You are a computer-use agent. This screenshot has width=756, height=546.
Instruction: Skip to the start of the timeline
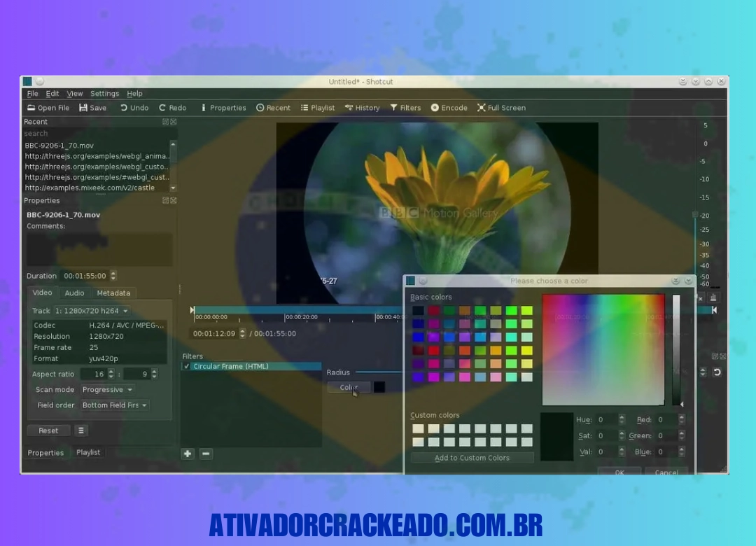click(x=192, y=310)
